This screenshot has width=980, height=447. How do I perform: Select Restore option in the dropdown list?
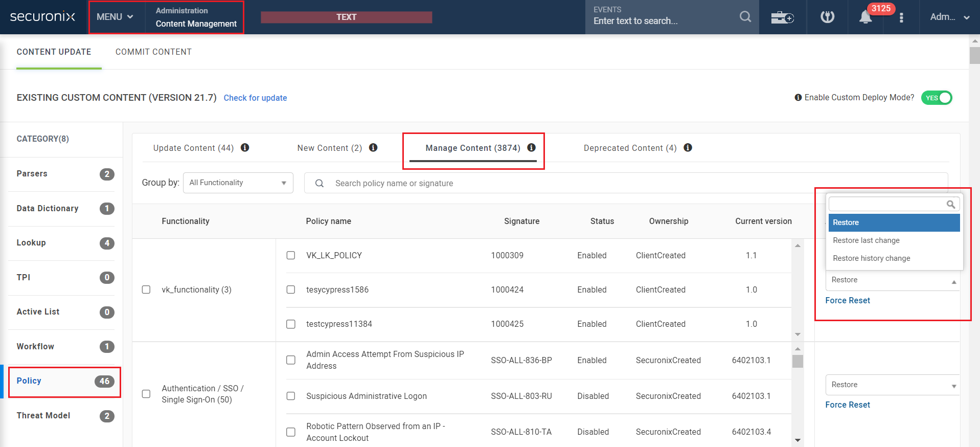point(894,222)
